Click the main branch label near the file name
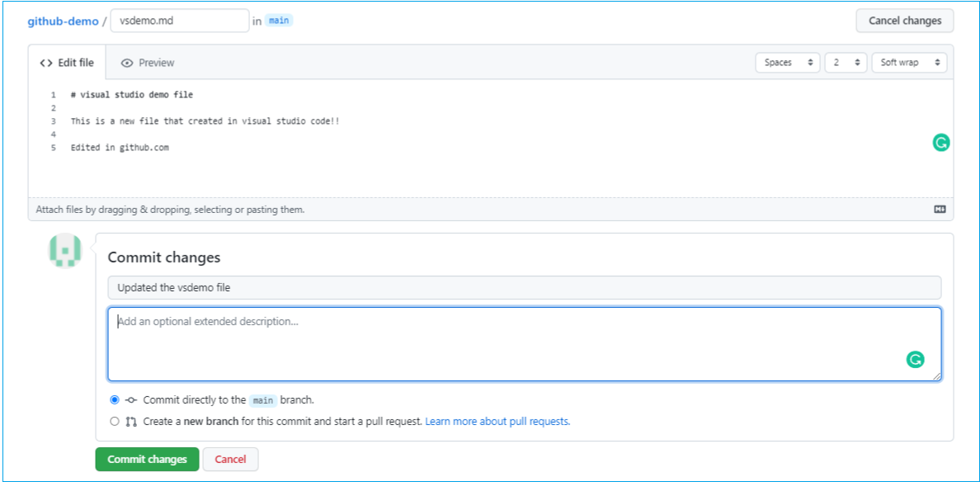 (x=279, y=21)
